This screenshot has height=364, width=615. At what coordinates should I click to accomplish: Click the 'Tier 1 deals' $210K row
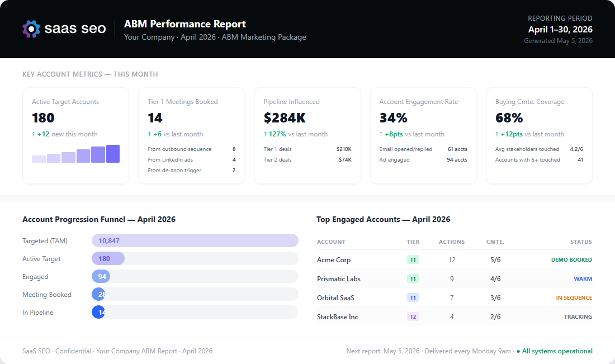pos(307,149)
